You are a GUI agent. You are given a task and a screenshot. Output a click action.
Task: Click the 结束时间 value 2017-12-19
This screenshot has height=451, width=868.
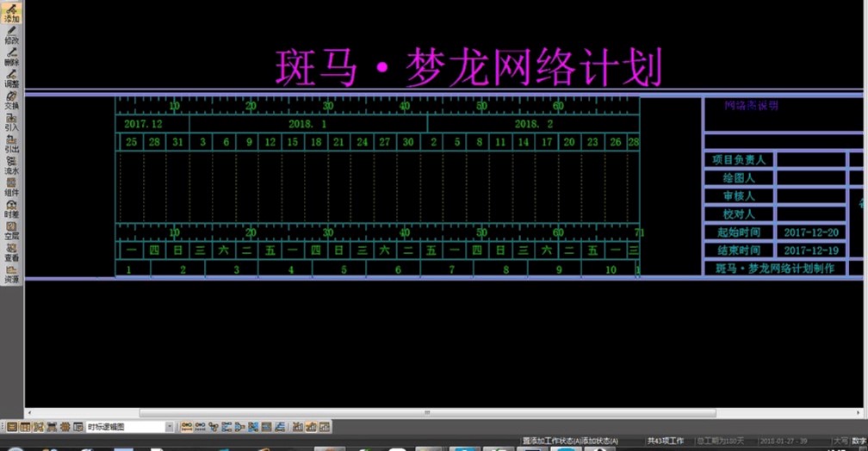(811, 250)
